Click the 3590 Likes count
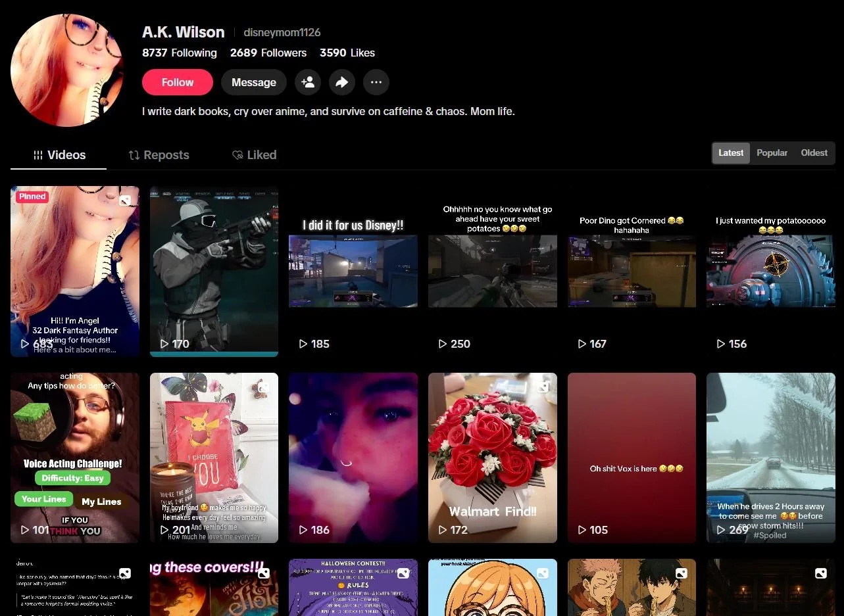Viewport: 844px width, 616px height. (x=347, y=53)
